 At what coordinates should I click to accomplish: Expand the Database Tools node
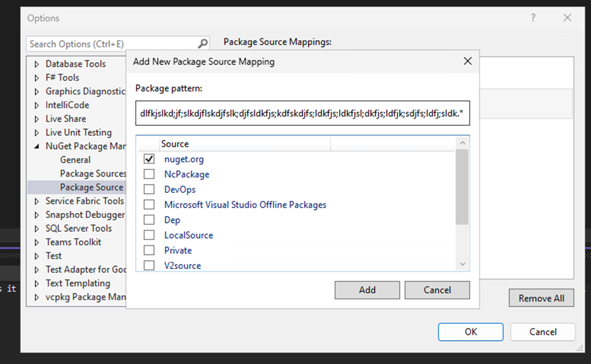tap(38, 63)
